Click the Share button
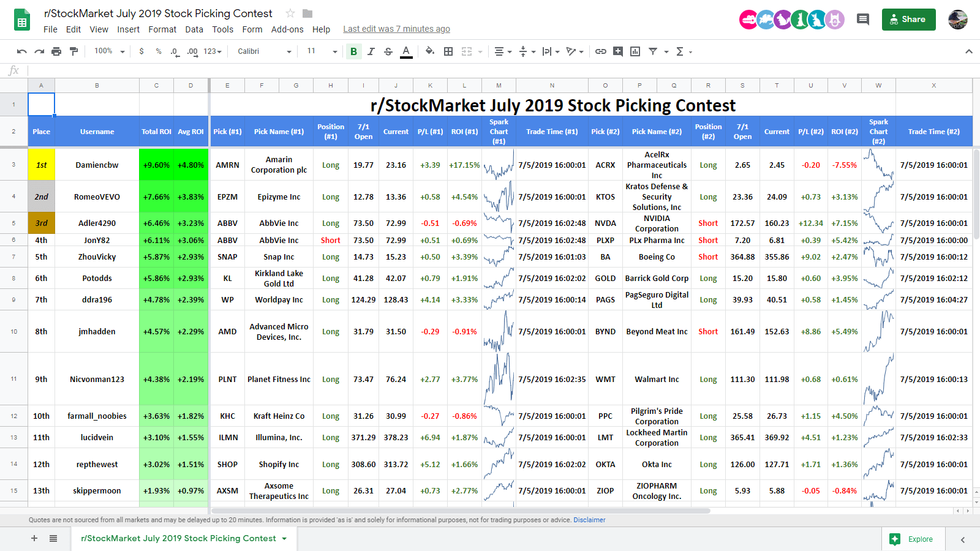The image size is (980, 551). point(909,19)
